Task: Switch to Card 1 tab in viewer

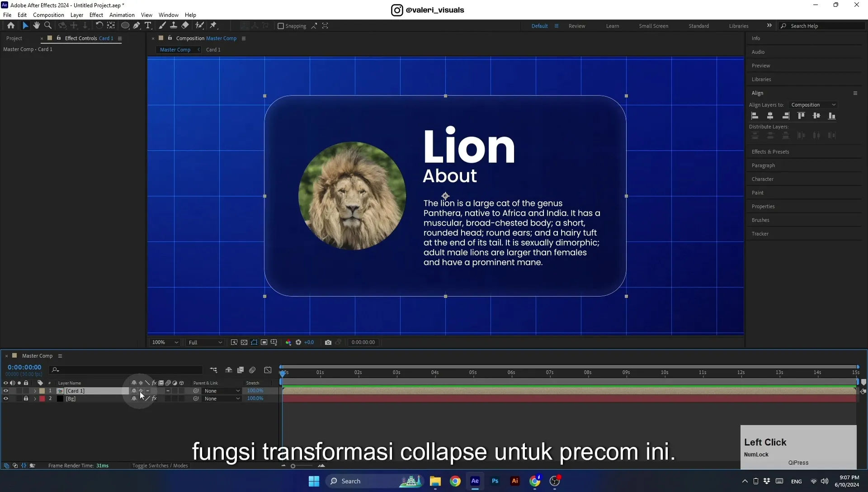Action: pyautogui.click(x=213, y=50)
